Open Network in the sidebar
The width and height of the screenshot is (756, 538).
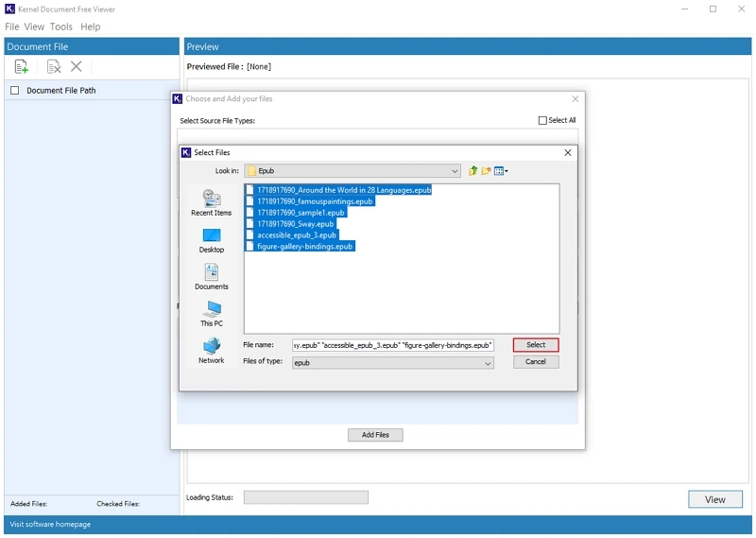[211, 351]
